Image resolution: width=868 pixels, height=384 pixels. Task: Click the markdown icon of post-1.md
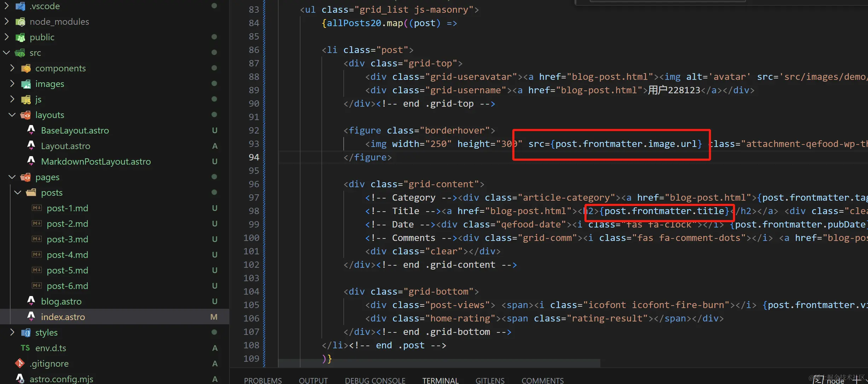(x=37, y=208)
